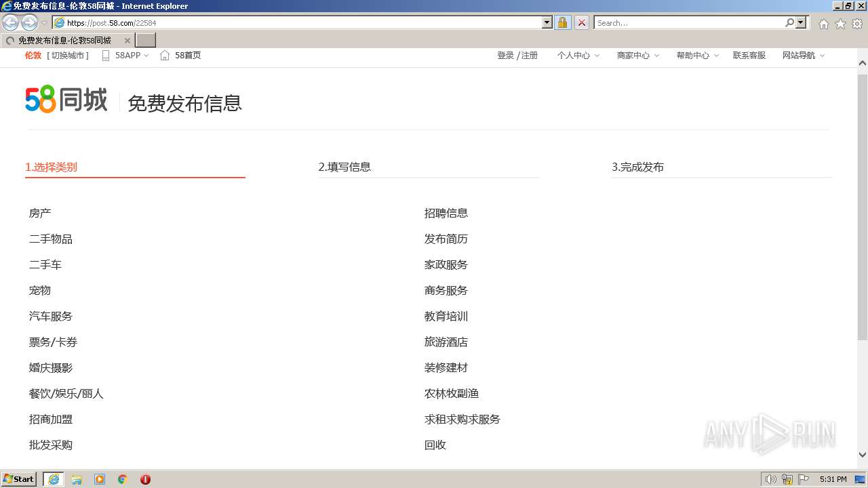The width and height of the screenshot is (868, 488).
Task: Click the 登录 link
Action: pos(505,56)
